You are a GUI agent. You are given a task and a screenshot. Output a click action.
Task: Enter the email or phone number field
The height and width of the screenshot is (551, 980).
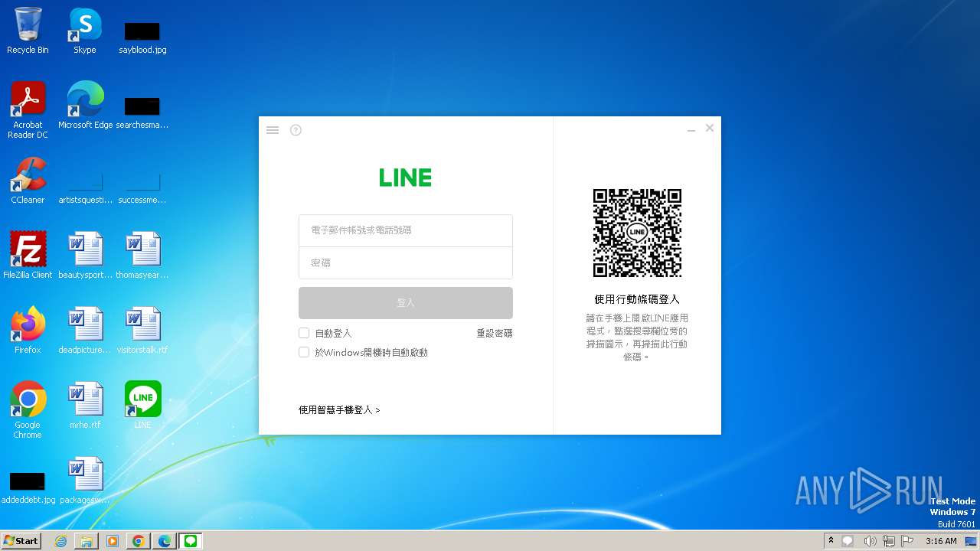click(406, 230)
